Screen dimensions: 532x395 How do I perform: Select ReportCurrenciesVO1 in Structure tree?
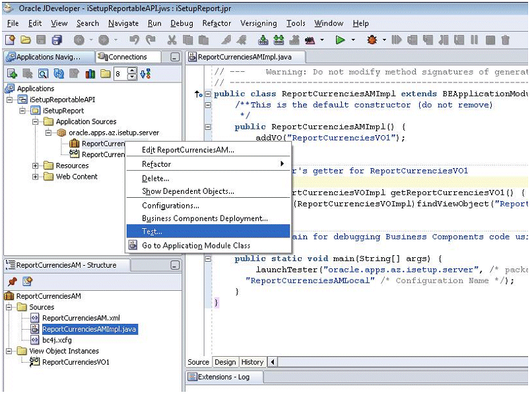click(x=76, y=362)
